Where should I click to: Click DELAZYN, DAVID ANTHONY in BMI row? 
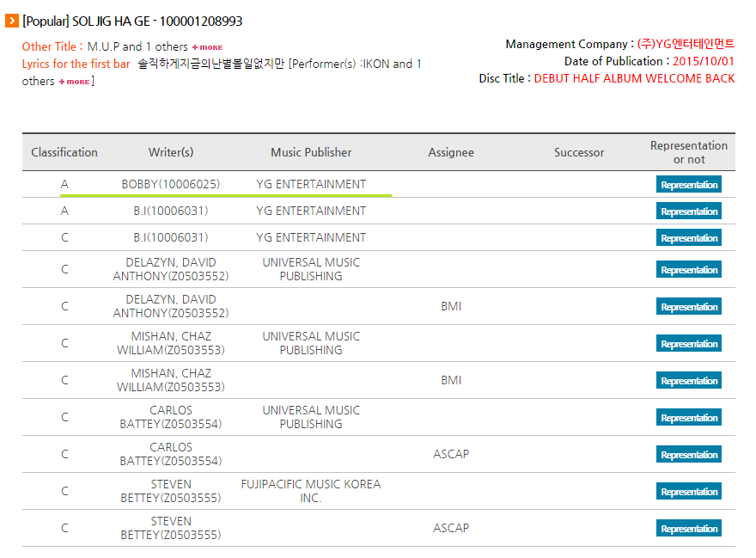[x=171, y=307]
